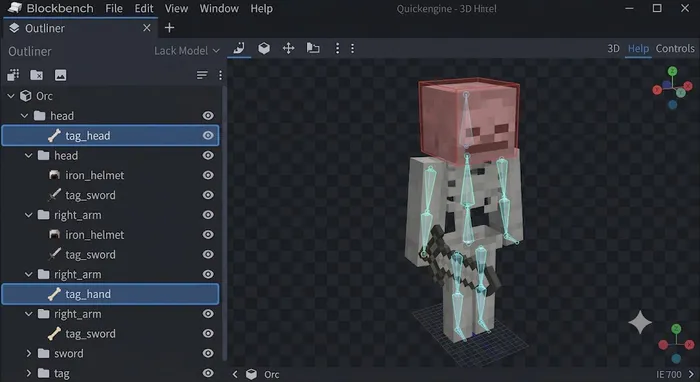Image resolution: width=700 pixels, height=382 pixels.
Task: Open the Outliner three-dot options menu
Action: point(220,75)
